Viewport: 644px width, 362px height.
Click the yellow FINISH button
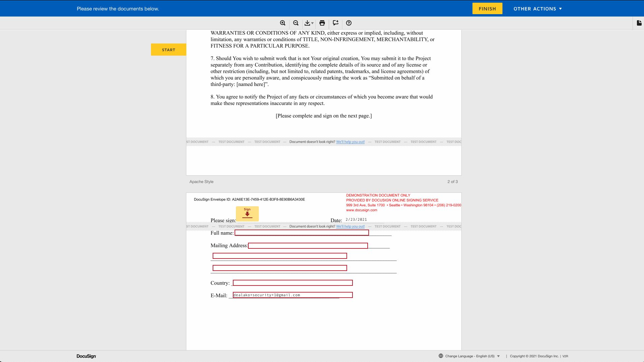click(x=487, y=9)
